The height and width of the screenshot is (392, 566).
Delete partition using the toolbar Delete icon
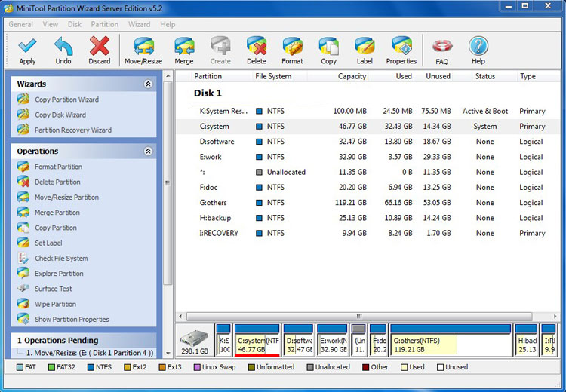pyautogui.click(x=257, y=51)
